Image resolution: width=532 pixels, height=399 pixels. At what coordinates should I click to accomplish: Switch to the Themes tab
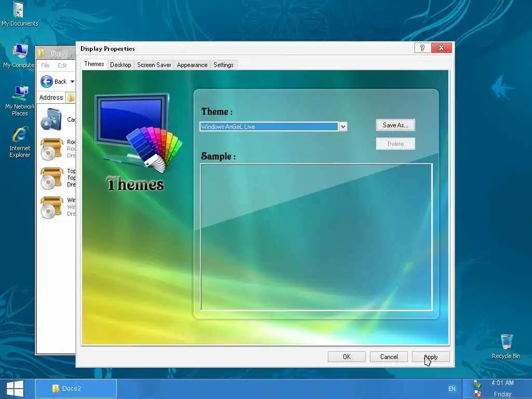94,64
